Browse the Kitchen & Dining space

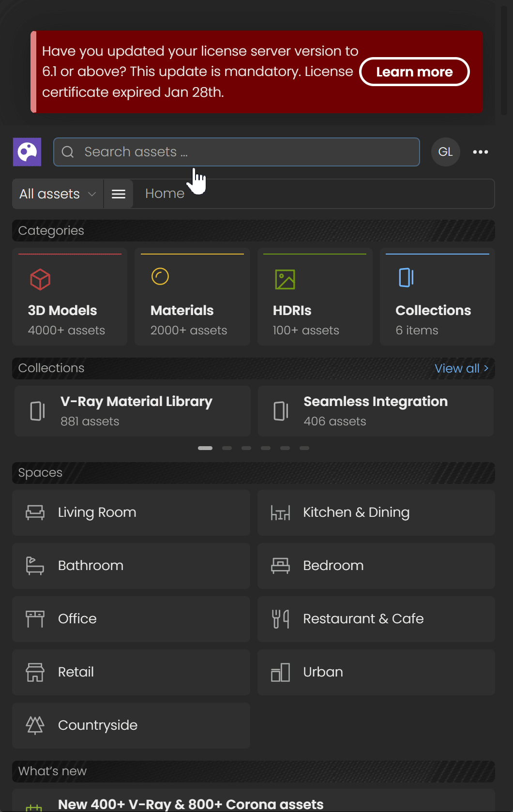point(376,512)
